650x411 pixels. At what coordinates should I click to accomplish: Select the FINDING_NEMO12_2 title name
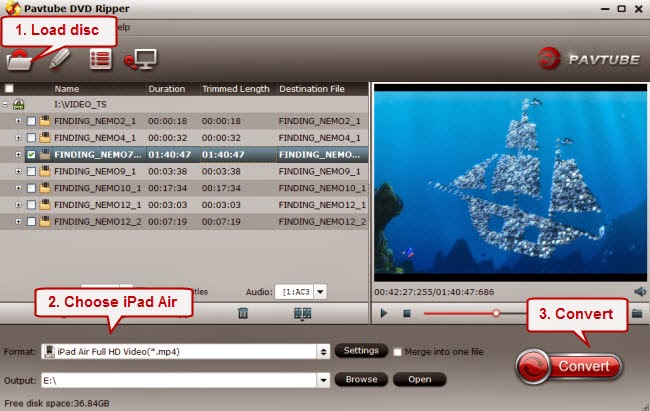(x=97, y=221)
